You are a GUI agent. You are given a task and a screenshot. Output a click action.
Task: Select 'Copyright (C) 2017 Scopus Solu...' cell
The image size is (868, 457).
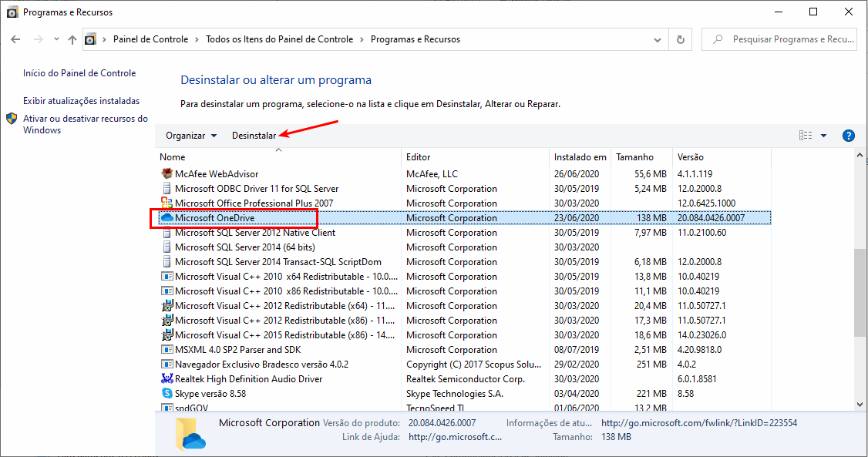474,365
